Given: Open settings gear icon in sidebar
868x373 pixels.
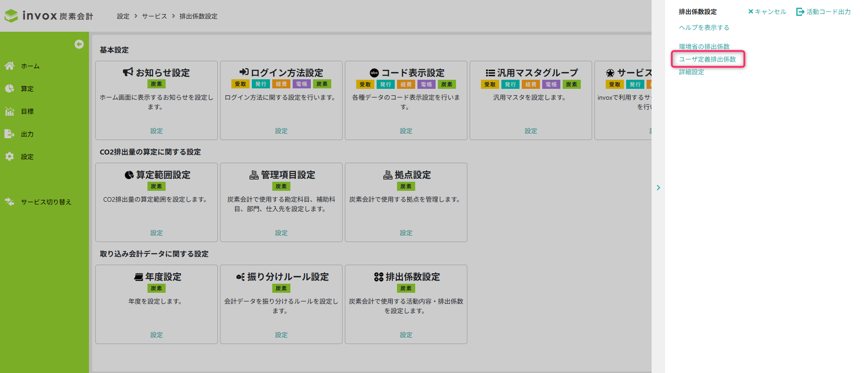Looking at the screenshot, I should [10, 157].
